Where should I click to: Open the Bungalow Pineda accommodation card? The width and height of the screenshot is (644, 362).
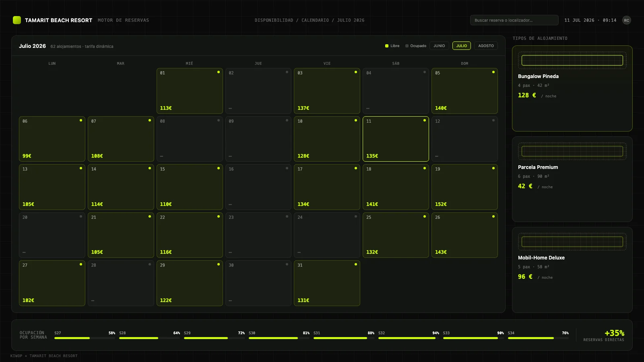(x=572, y=88)
